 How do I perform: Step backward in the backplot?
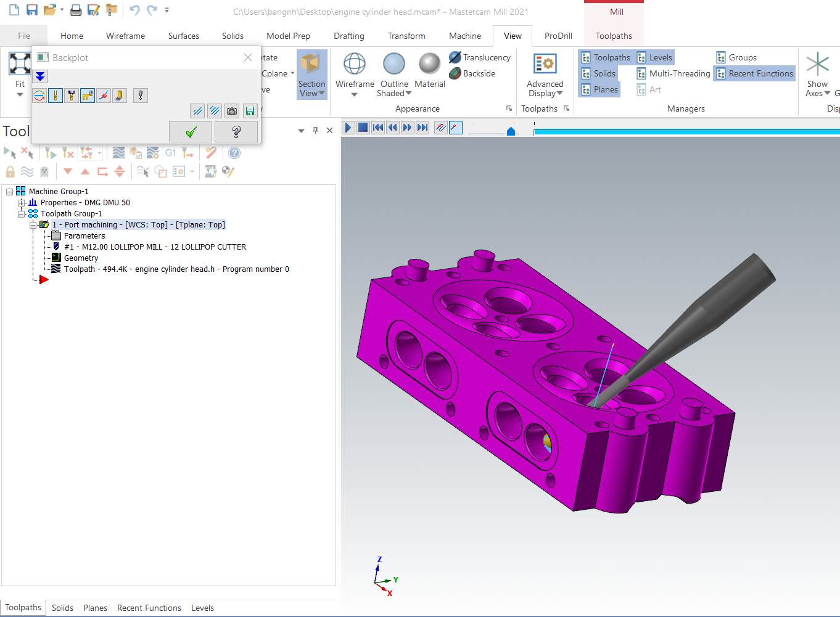click(x=393, y=128)
